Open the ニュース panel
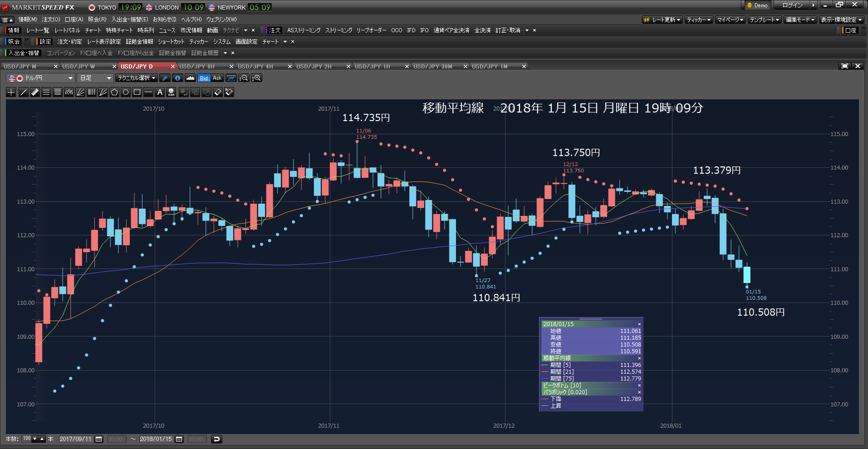Viewport: 868px width, 449px height. pos(167,30)
